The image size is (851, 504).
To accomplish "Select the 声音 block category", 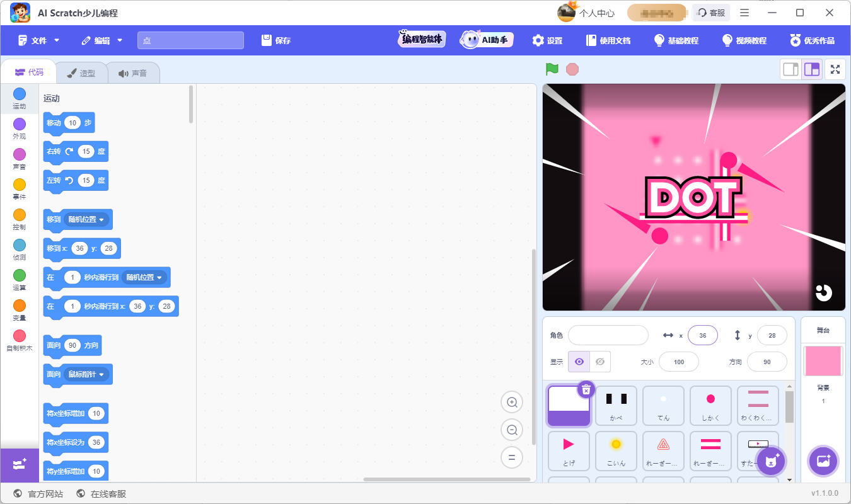I will click(20, 159).
